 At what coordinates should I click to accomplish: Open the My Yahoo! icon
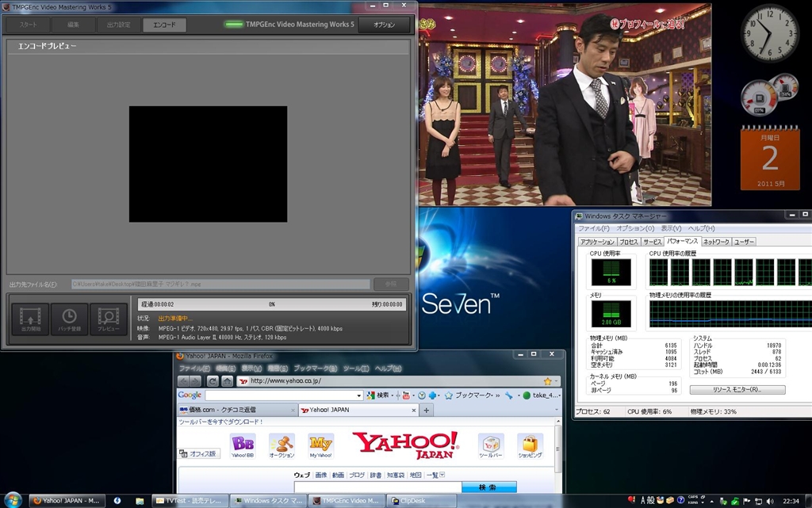(320, 446)
